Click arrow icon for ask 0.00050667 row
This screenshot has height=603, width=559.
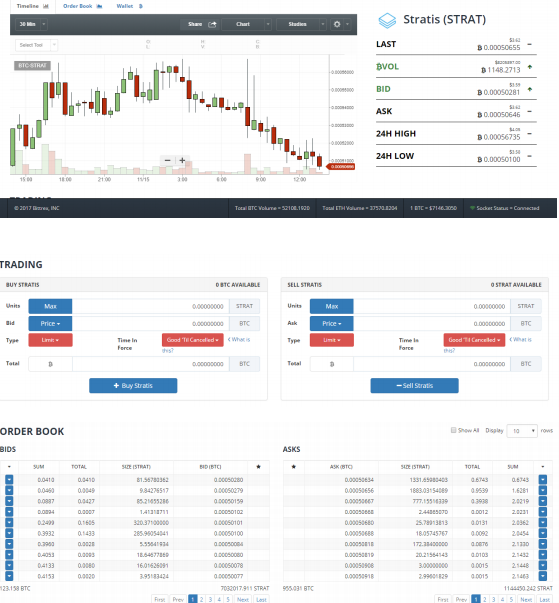click(542, 501)
